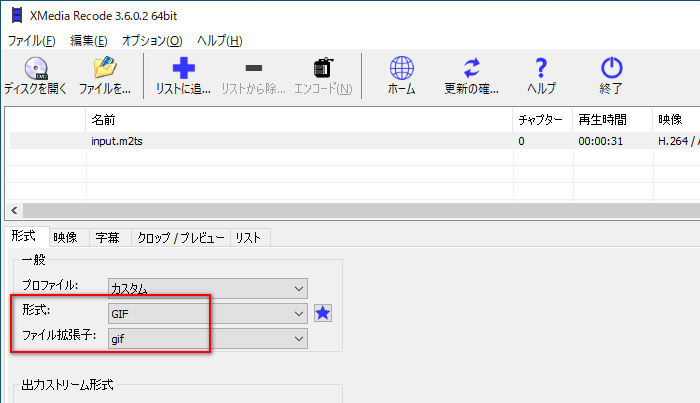Click the チャプター column header
Image resolution: width=700 pixels, height=403 pixels.
pos(542,120)
